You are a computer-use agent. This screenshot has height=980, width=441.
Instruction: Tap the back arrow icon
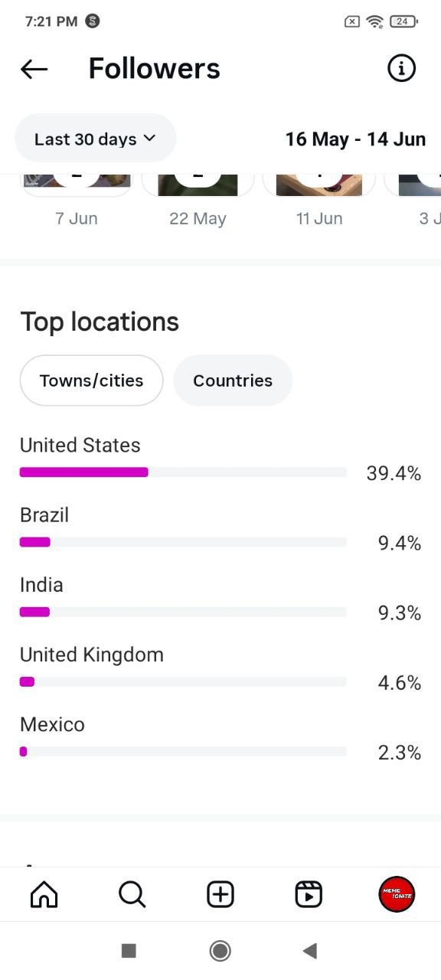34,69
